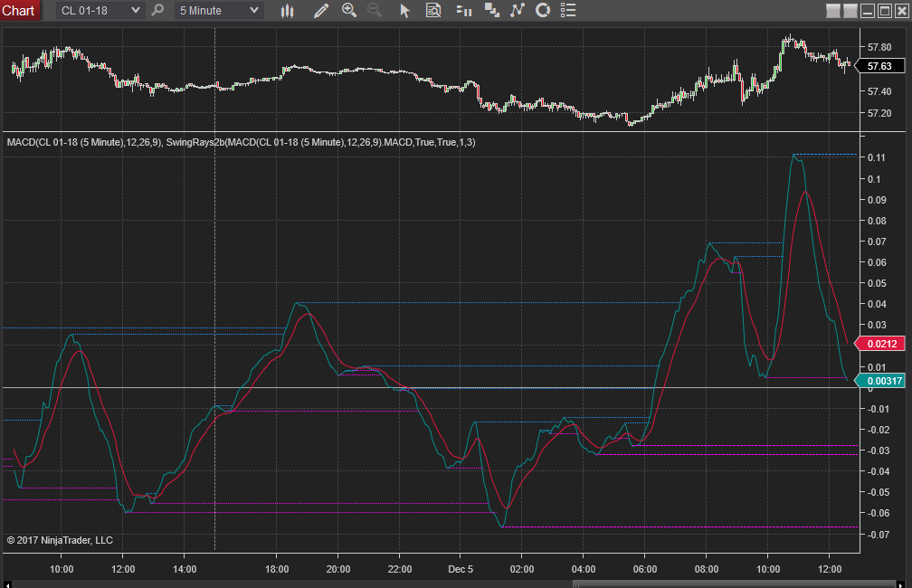Open the chart properties list icon
Image resolution: width=912 pixels, height=588 pixels.
click(x=568, y=11)
